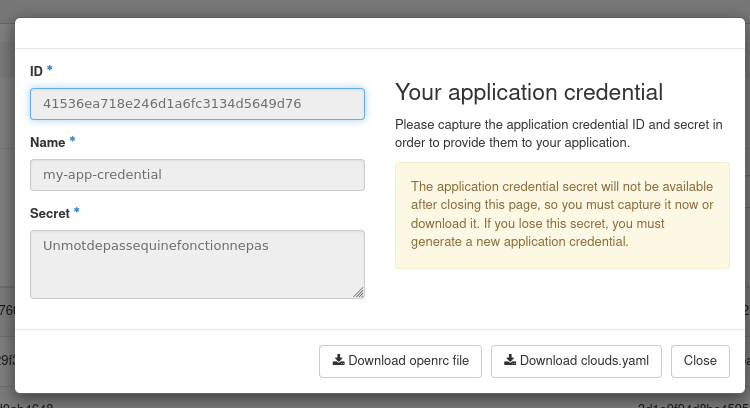
Task: Click the required asterisk beside the Name label
Action: tap(72, 142)
